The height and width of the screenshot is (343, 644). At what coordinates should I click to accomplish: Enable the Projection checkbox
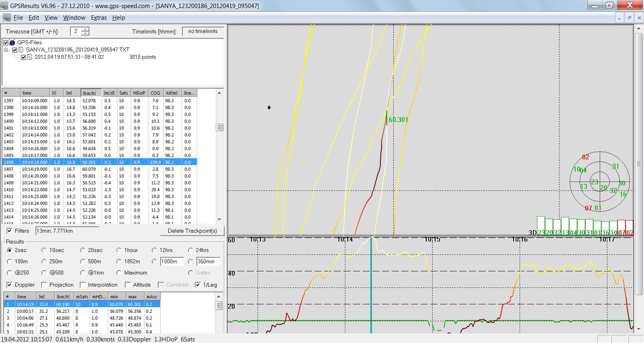[44, 285]
